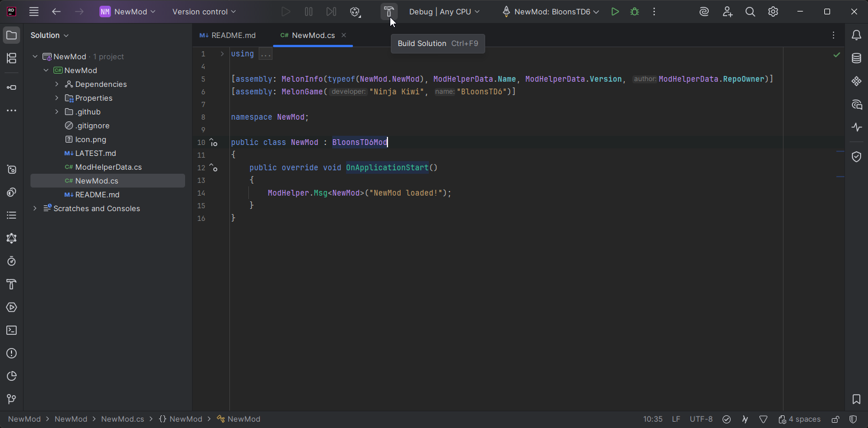The image size is (868, 428).
Task: Open the main hamburger menu
Action: click(34, 12)
